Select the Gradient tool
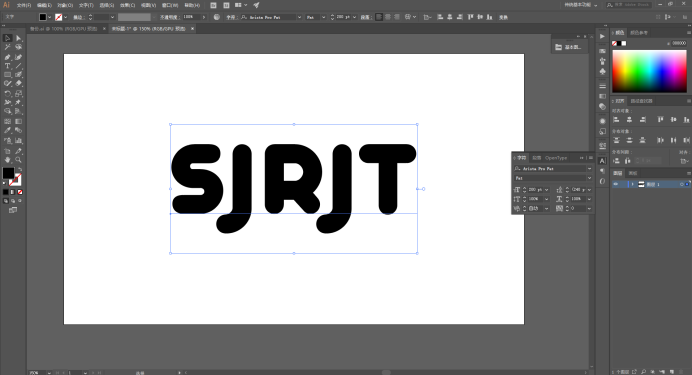 (19, 121)
